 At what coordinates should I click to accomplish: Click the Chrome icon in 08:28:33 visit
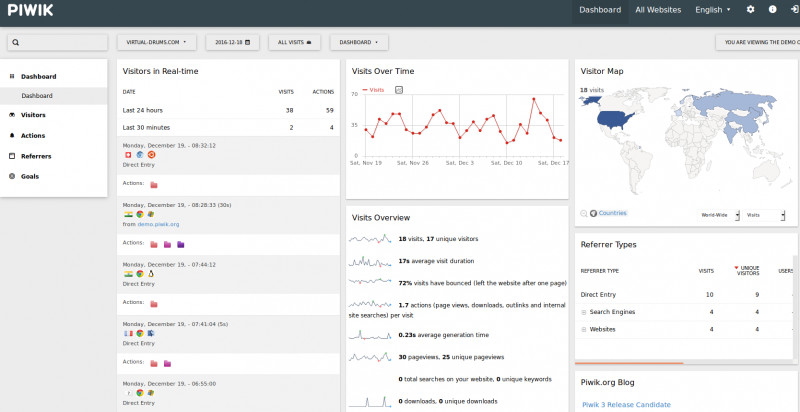(x=140, y=214)
